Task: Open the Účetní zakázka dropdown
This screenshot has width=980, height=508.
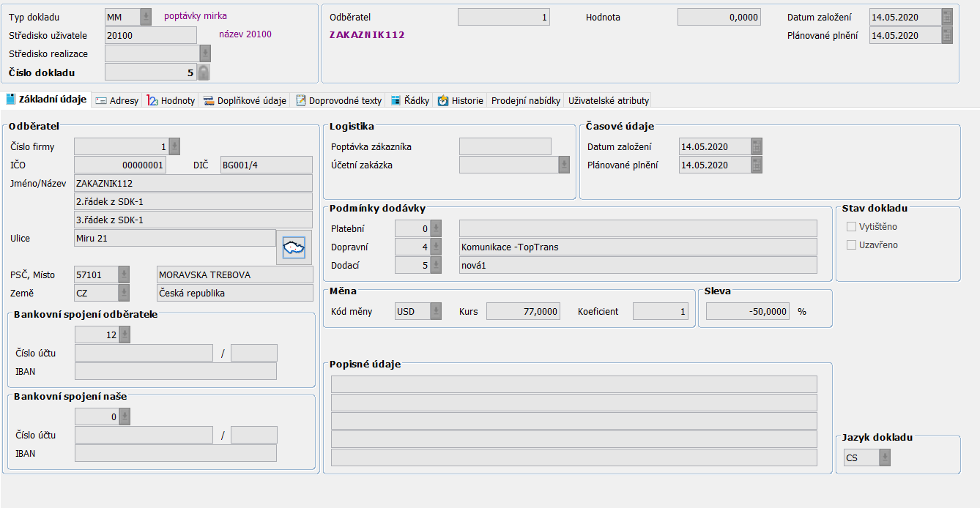Action: click(564, 165)
